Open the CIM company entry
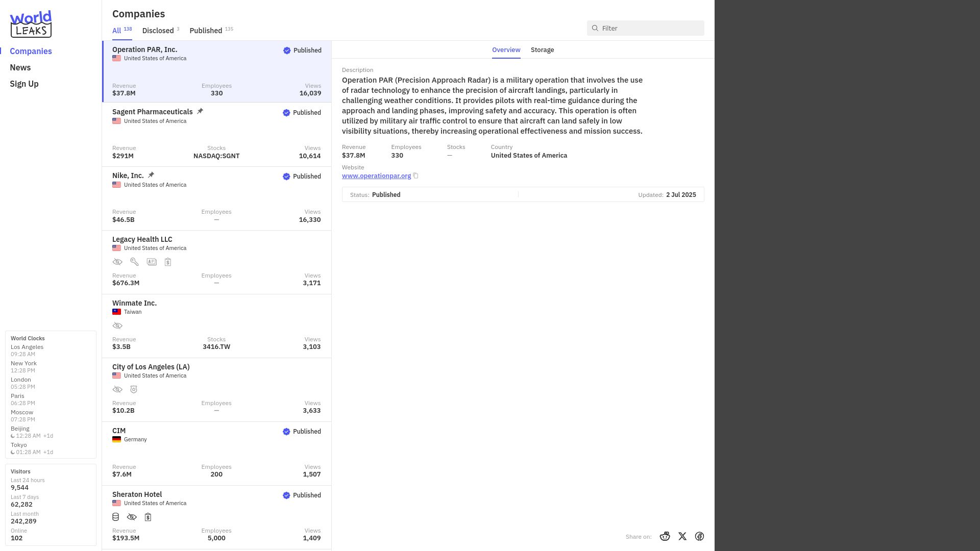The image size is (980, 551). click(x=217, y=454)
